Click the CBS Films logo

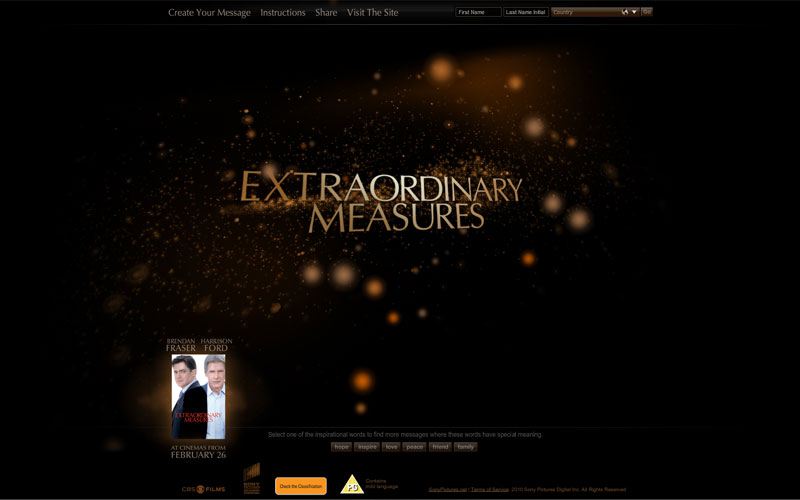[204, 489]
